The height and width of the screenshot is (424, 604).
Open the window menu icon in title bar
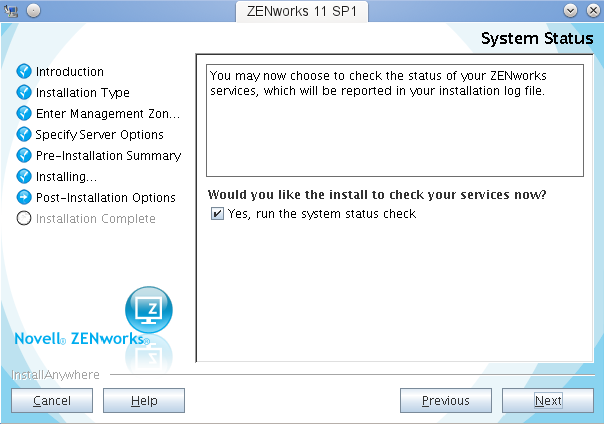click(12, 10)
